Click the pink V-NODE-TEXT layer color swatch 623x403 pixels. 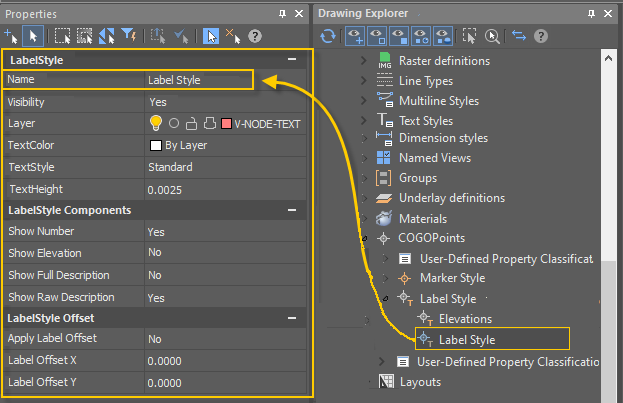pyautogui.click(x=226, y=124)
